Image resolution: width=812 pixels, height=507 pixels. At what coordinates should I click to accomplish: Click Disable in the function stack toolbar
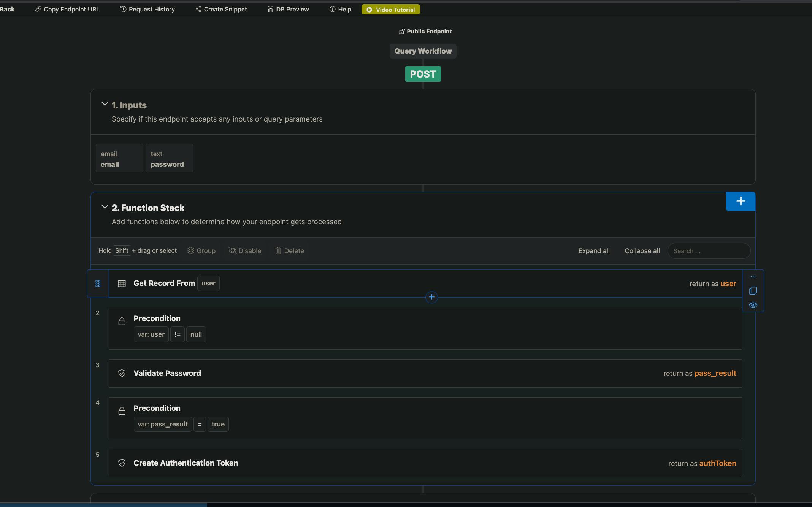coord(245,251)
